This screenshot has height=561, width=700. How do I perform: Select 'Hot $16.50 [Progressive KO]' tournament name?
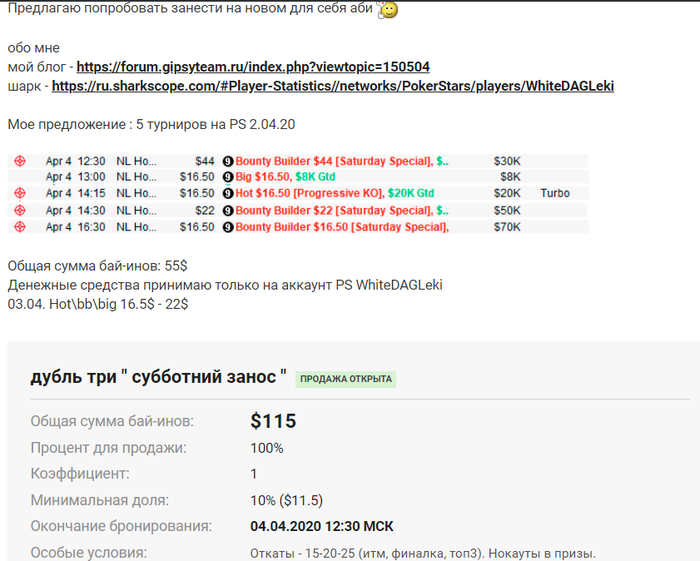[310, 193]
